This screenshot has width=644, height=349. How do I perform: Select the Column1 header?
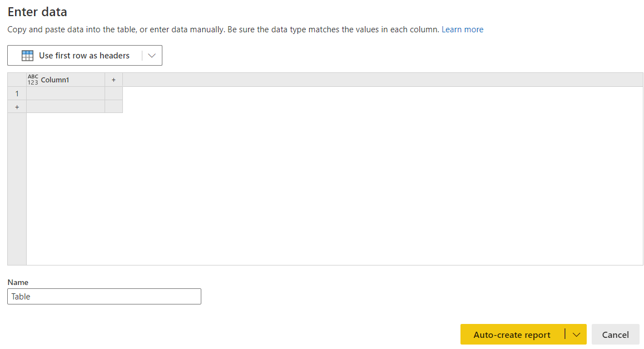click(66, 80)
